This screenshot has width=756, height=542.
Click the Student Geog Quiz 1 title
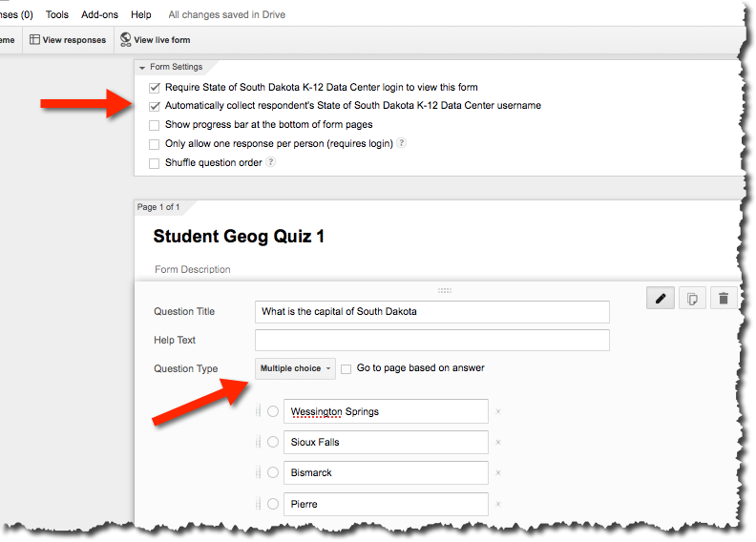tap(239, 237)
